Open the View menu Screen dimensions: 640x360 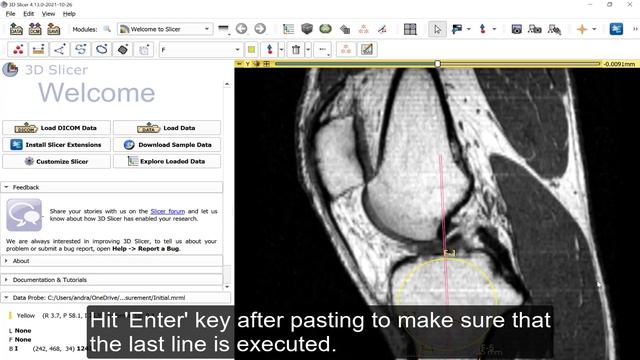[x=48, y=13]
